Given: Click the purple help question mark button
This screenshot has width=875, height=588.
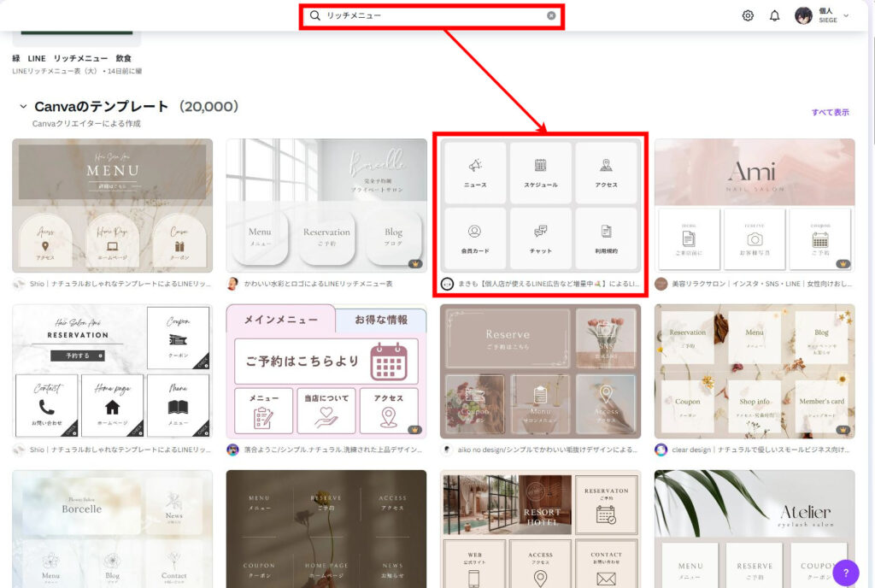Looking at the screenshot, I should click(845, 573).
